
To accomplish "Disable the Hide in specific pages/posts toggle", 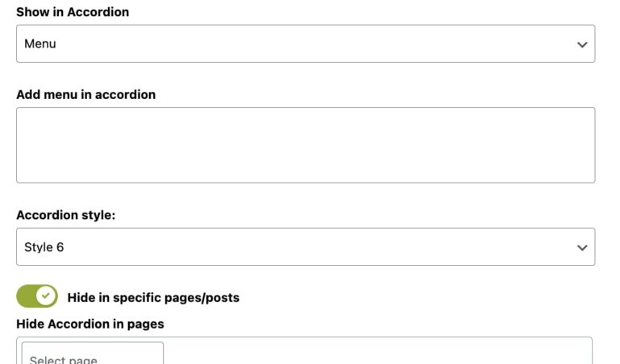I will click(x=37, y=296).
